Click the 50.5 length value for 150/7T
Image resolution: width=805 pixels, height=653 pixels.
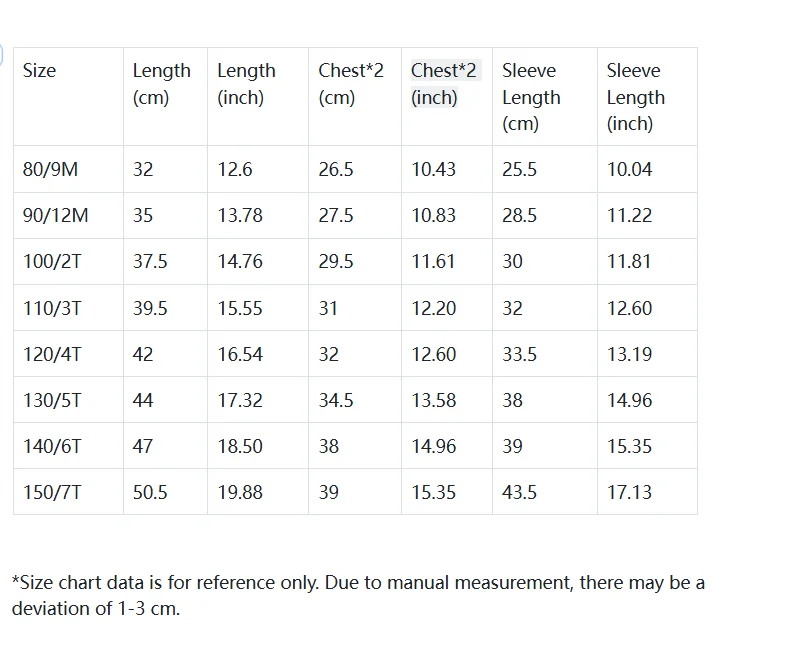pyautogui.click(x=150, y=493)
